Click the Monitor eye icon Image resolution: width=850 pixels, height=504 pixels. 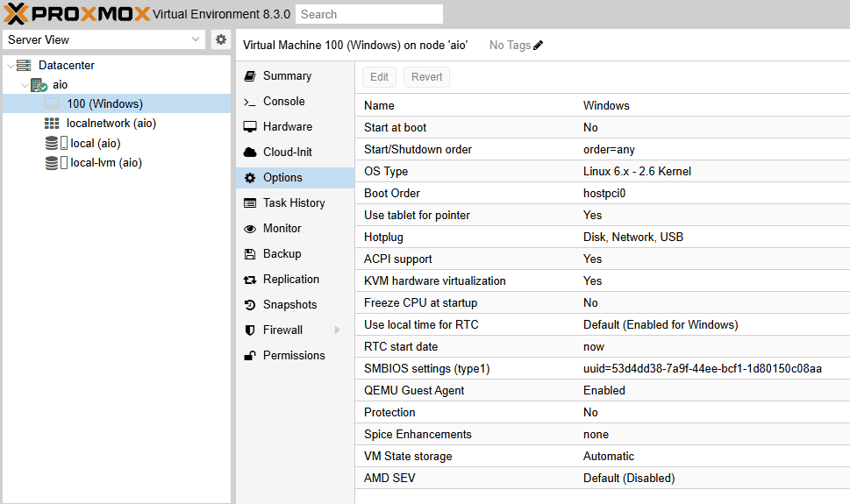(250, 229)
